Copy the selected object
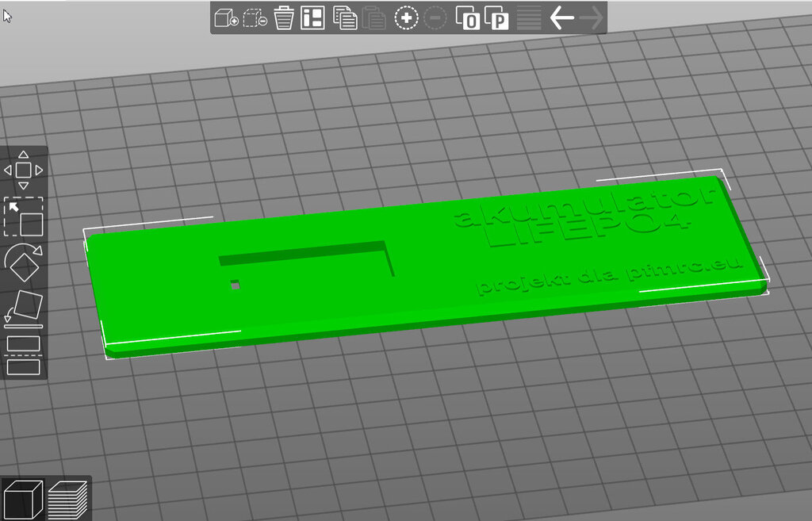The height and width of the screenshot is (521, 812). coord(345,18)
